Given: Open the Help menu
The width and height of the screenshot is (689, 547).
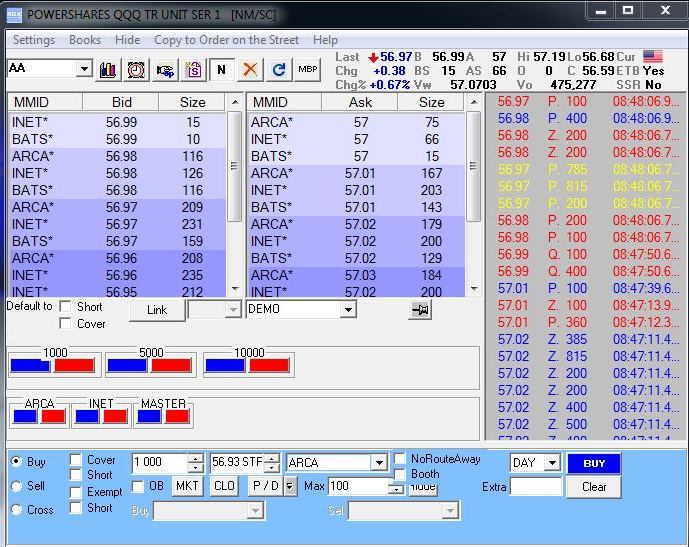Looking at the screenshot, I should 325,40.
